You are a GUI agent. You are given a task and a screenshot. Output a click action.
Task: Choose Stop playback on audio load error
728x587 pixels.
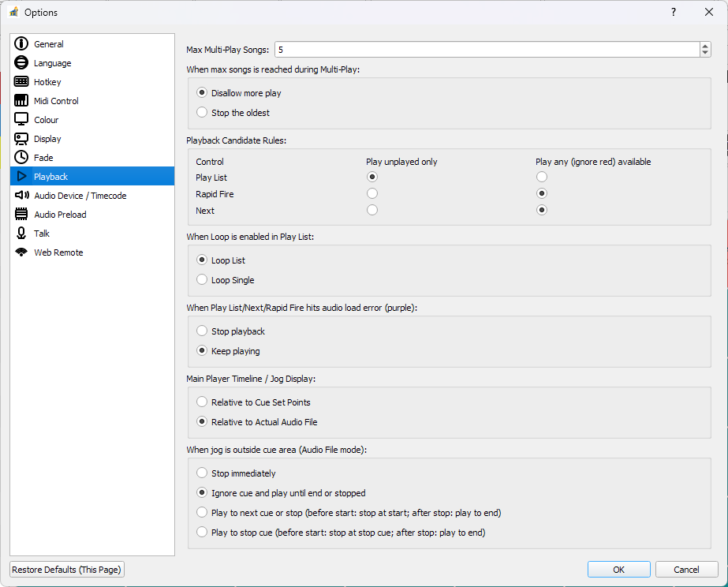202,331
